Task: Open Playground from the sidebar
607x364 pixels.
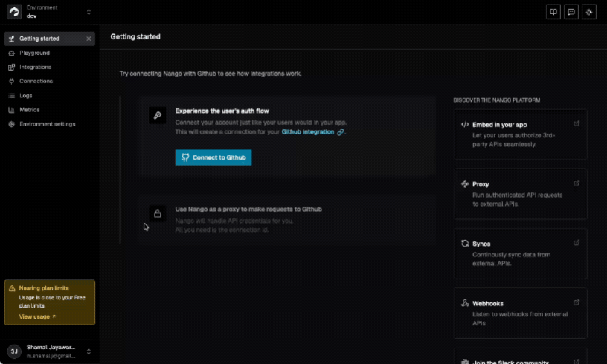Action: click(x=50, y=53)
